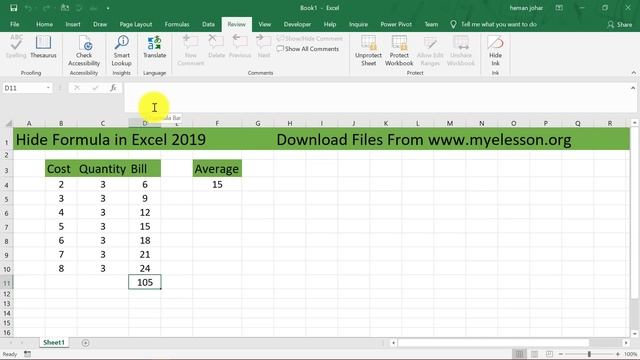
Task: Open the Translate tool
Action: [155, 47]
